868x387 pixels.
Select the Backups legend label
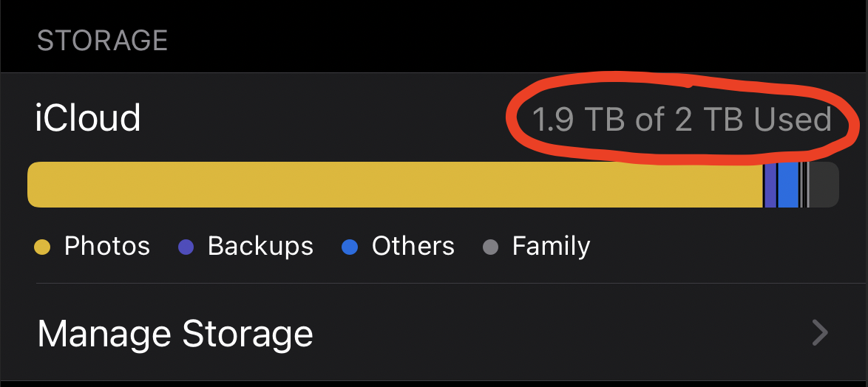click(260, 246)
